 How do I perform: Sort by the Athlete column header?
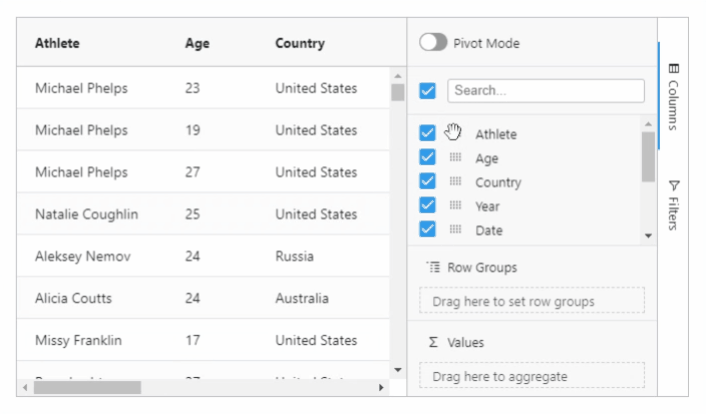click(x=57, y=43)
